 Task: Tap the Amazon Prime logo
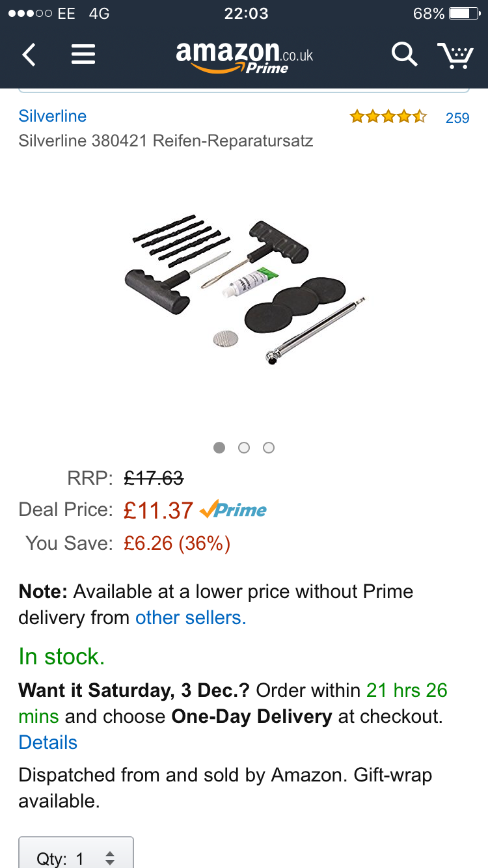tap(244, 57)
